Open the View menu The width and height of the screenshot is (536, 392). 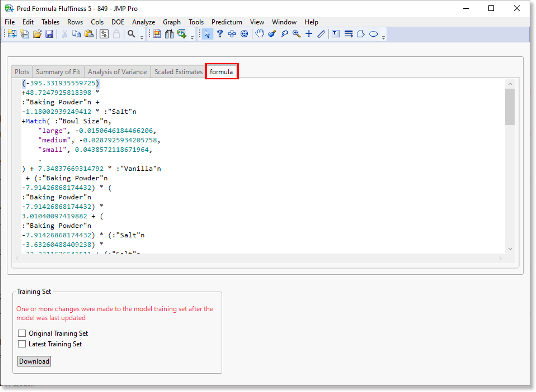(257, 22)
